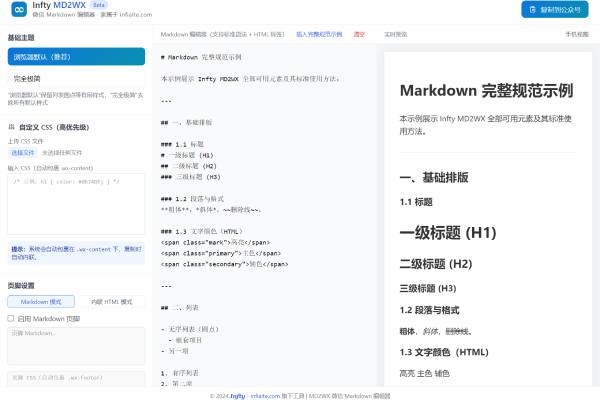Image resolution: width=600 pixels, height=400 pixels.
Task: Click the Beta badge next to MD2WX
Action: pyautogui.click(x=99, y=5)
